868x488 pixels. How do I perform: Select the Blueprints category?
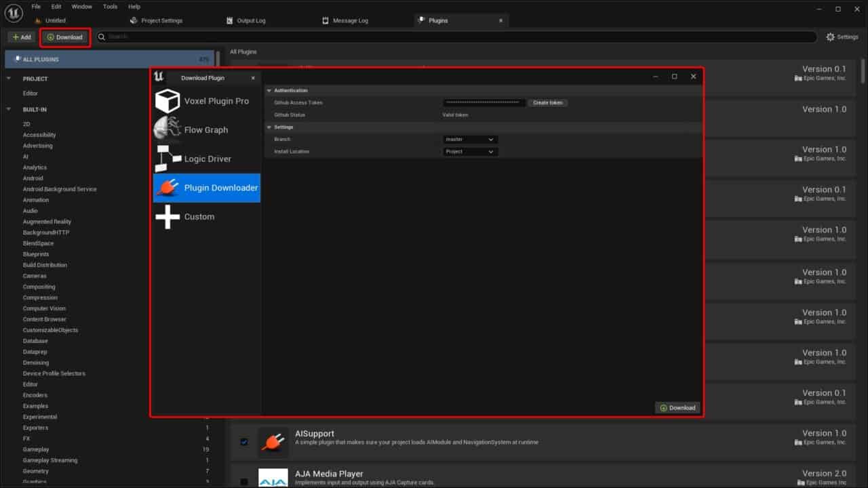tap(36, 254)
